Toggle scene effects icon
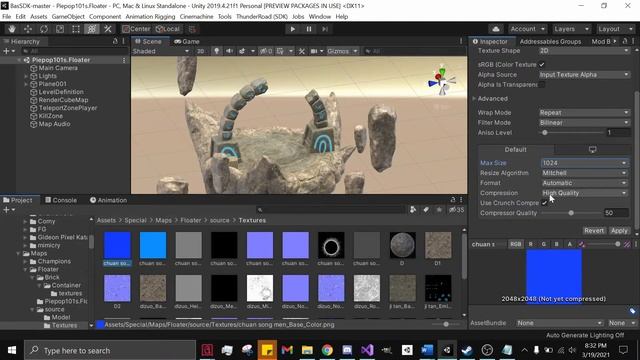 (x=242, y=51)
